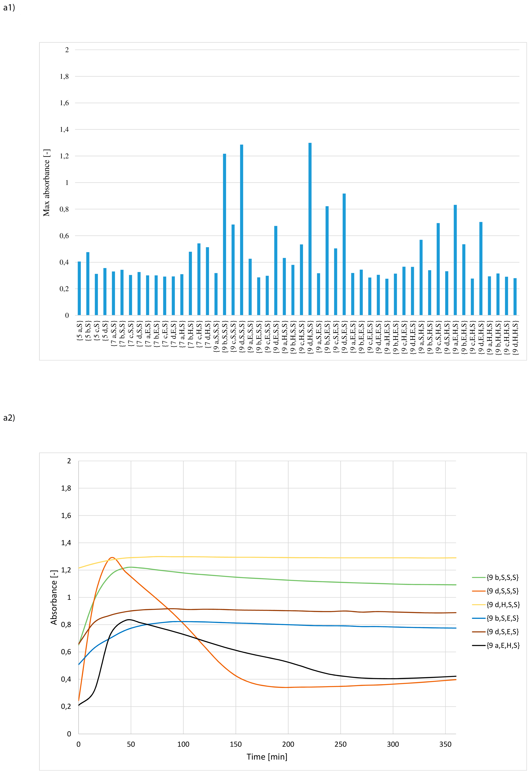Select the {9 a,E,H,S} bar
Screen dimensions: 532x774
click(455, 260)
